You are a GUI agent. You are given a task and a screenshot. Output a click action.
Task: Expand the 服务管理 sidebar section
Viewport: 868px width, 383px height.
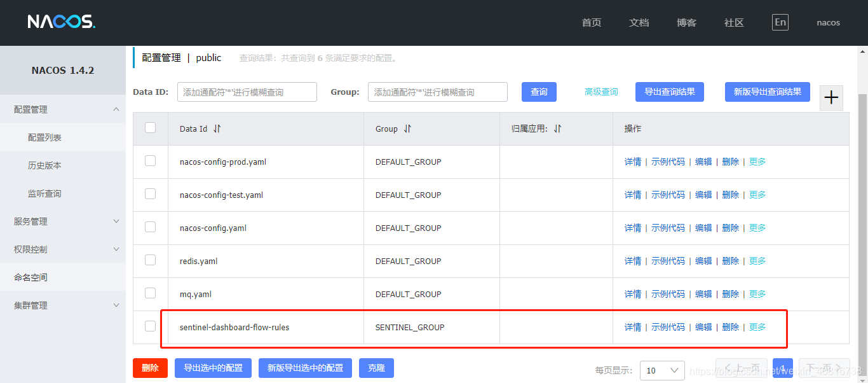click(x=63, y=221)
